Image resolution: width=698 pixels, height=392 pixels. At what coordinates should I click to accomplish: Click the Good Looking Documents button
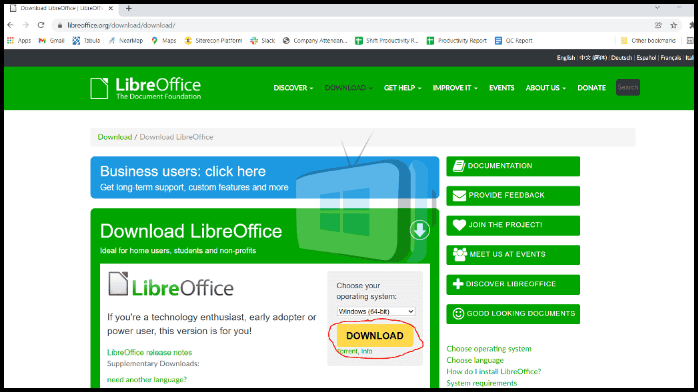click(513, 314)
